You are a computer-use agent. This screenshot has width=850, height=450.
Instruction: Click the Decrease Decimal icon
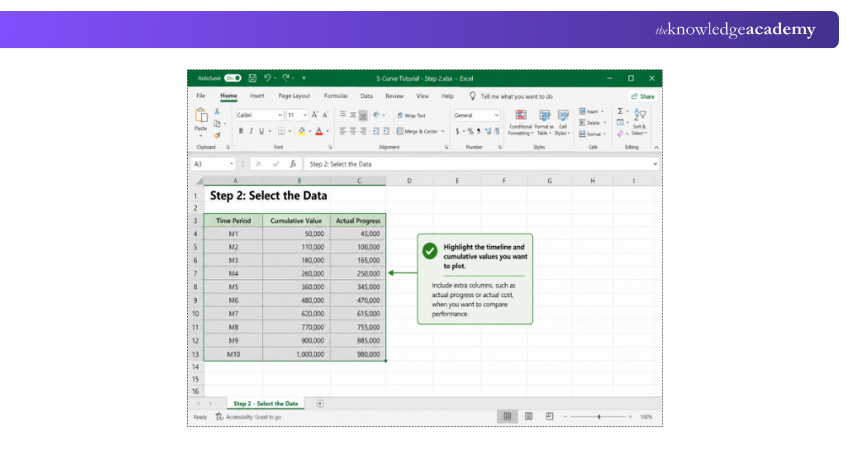pyautogui.click(x=496, y=131)
